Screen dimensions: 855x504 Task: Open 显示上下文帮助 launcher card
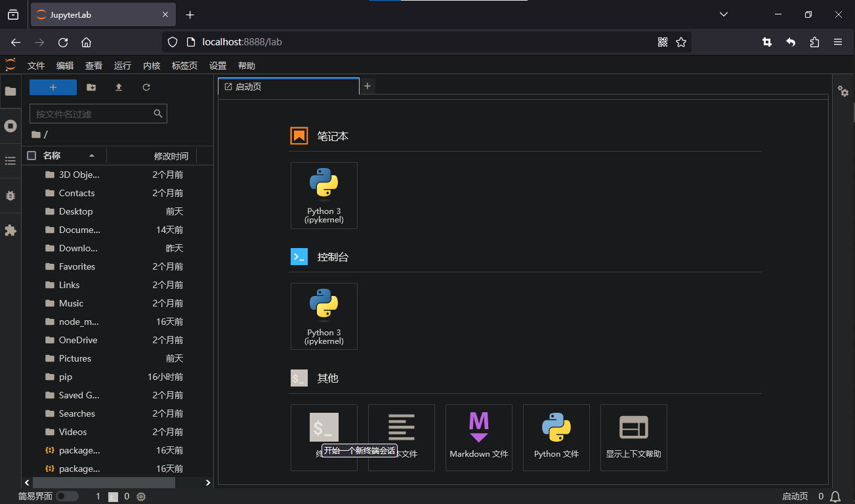[634, 438]
